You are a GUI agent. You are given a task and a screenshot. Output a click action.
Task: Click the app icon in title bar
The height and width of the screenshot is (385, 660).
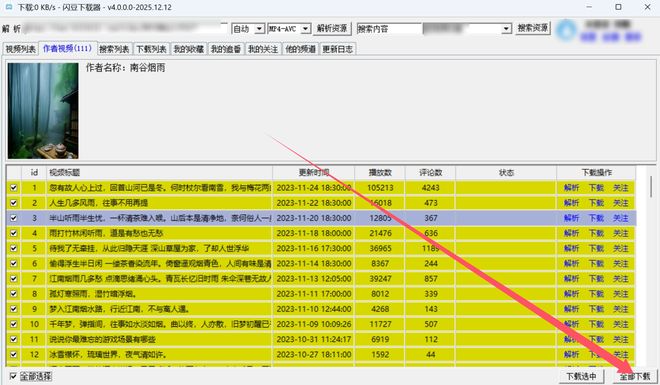[9, 7]
